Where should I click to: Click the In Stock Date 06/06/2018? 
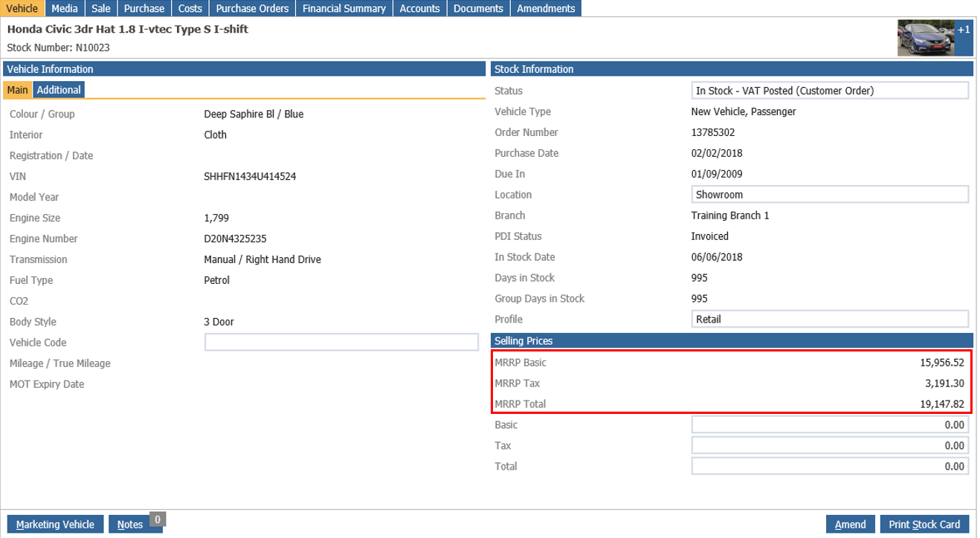pyautogui.click(x=717, y=257)
